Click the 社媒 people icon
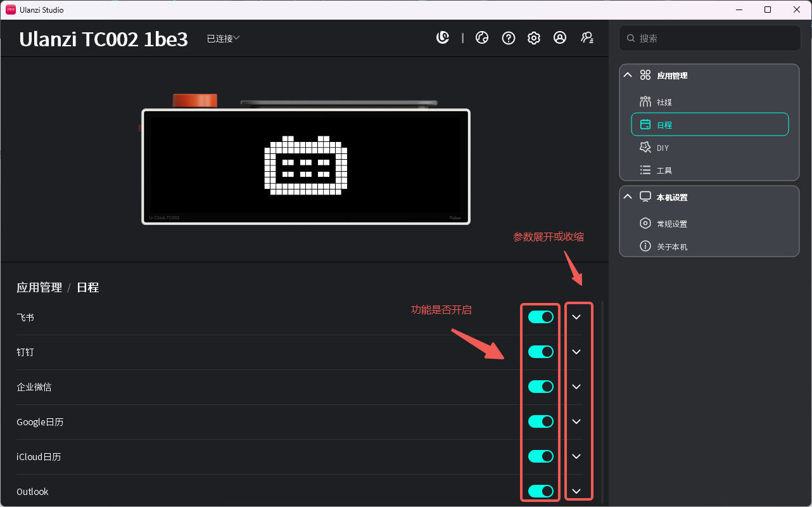This screenshot has width=812, height=507. pos(645,101)
